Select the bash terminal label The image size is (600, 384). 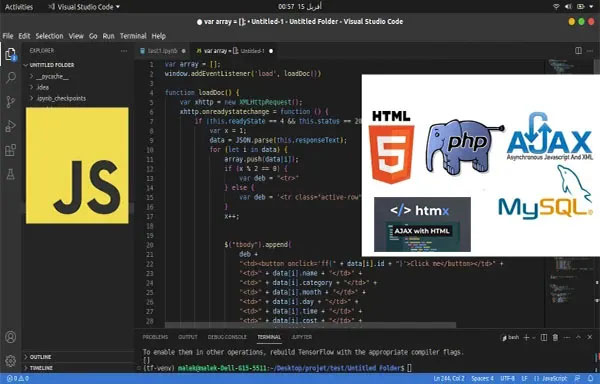510,337
